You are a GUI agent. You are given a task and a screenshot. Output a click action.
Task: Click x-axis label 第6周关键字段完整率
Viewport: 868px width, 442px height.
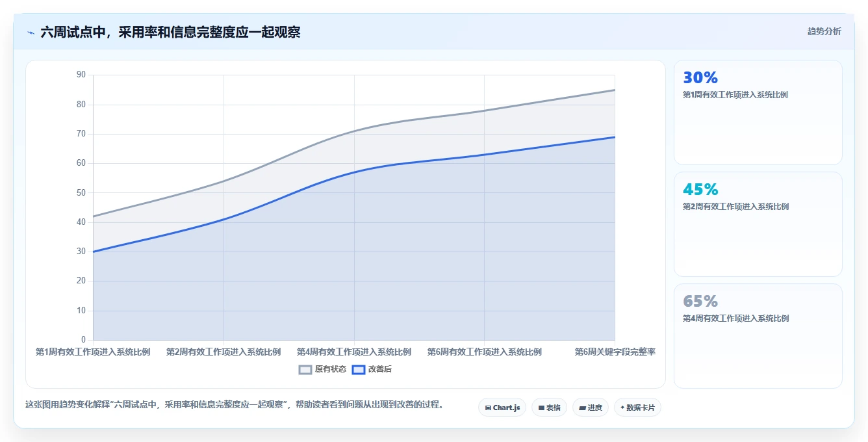(615, 352)
